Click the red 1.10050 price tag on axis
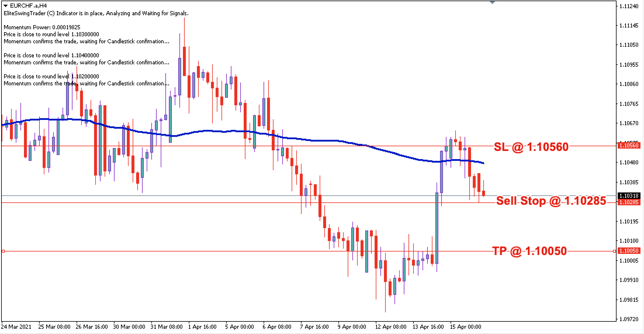 click(x=629, y=251)
